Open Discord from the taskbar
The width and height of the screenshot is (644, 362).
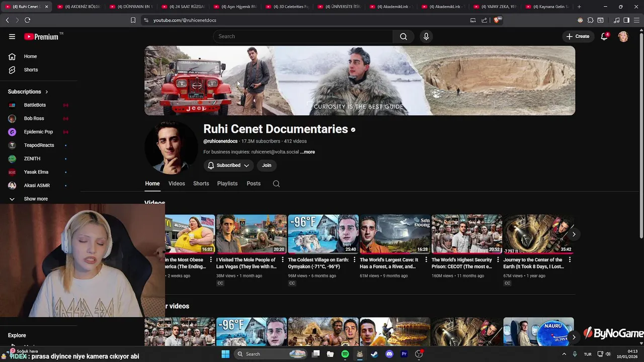pyautogui.click(x=389, y=354)
